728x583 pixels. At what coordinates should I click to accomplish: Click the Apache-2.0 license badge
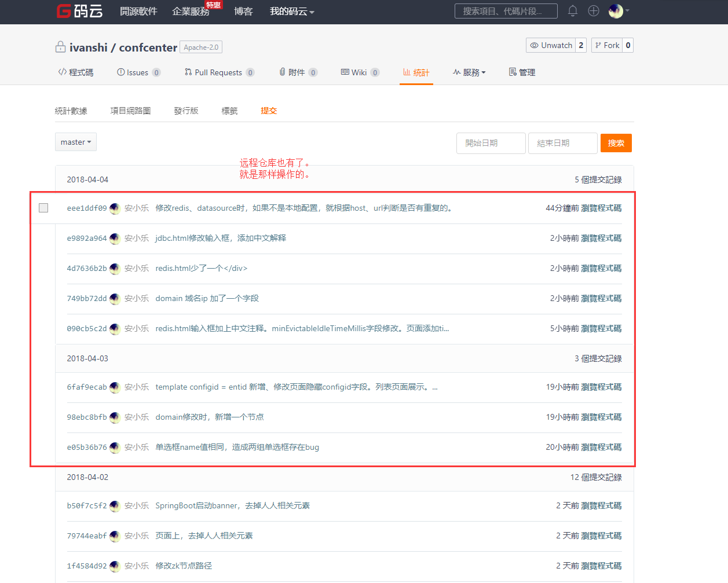(201, 47)
